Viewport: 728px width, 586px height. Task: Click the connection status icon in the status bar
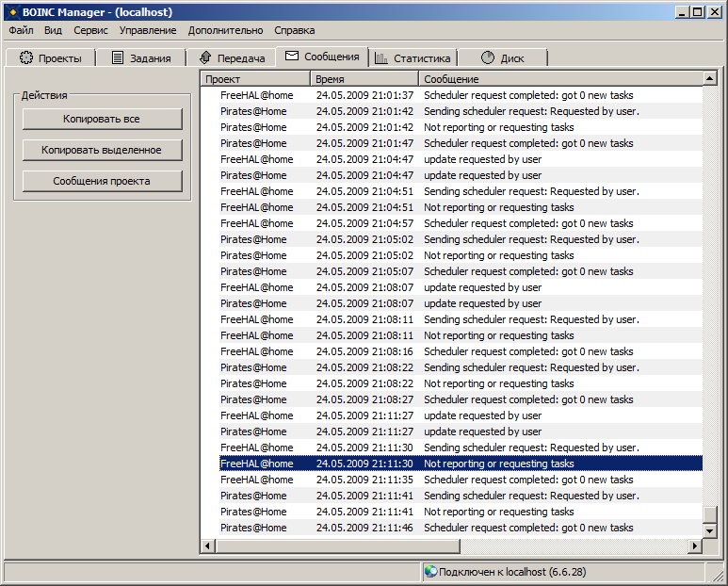pyautogui.click(x=430, y=571)
